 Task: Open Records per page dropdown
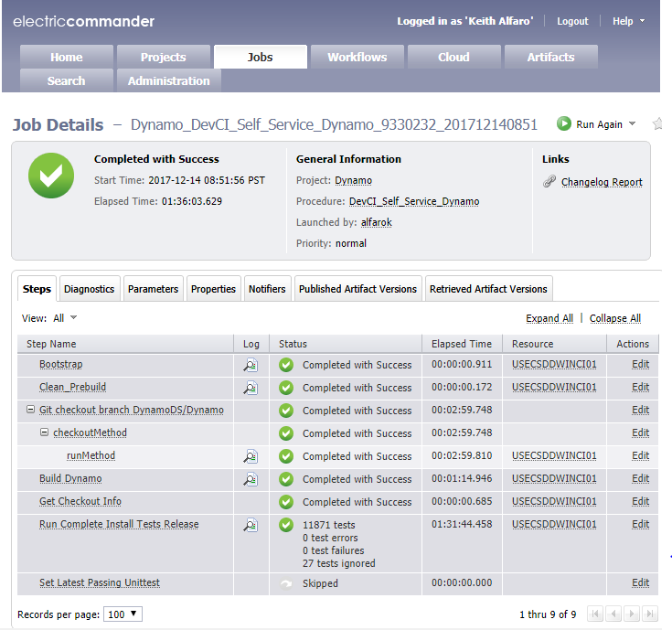(x=123, y=614)
